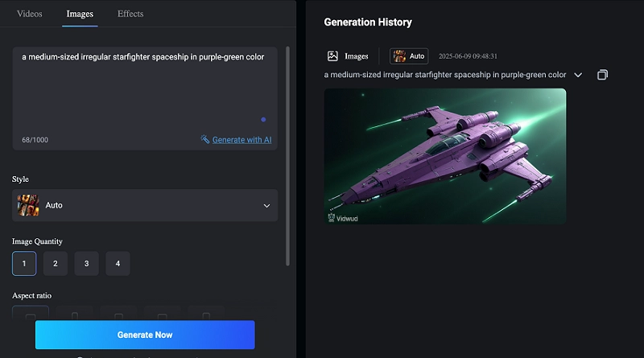Set image quantity to 2
Image resolution: width=644 pixels, height=358 pixels.
click(56, 264)
